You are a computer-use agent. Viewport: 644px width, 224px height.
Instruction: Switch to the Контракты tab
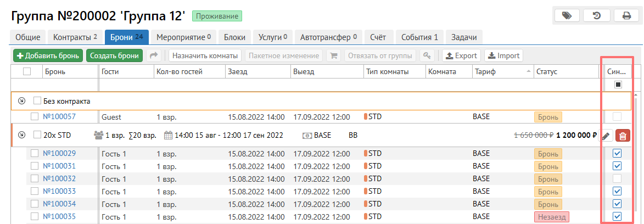point(75,37)
